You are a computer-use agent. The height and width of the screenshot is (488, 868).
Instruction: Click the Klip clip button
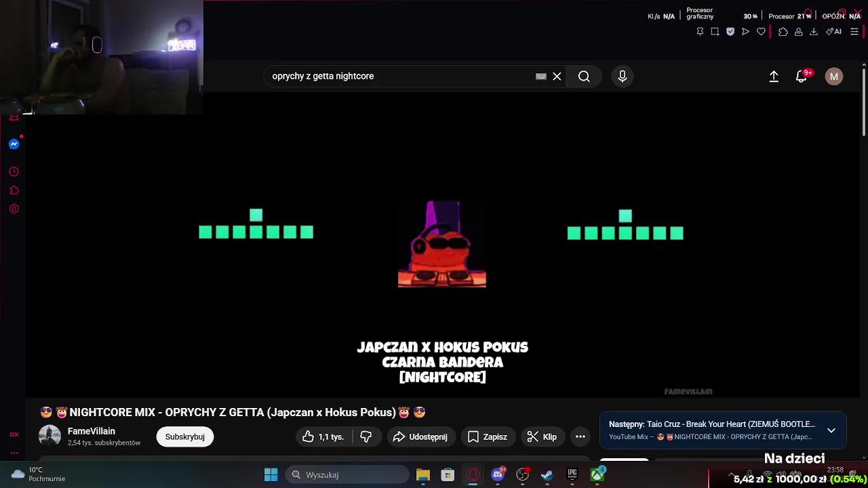pyautogui.click(x=542, y=437)
